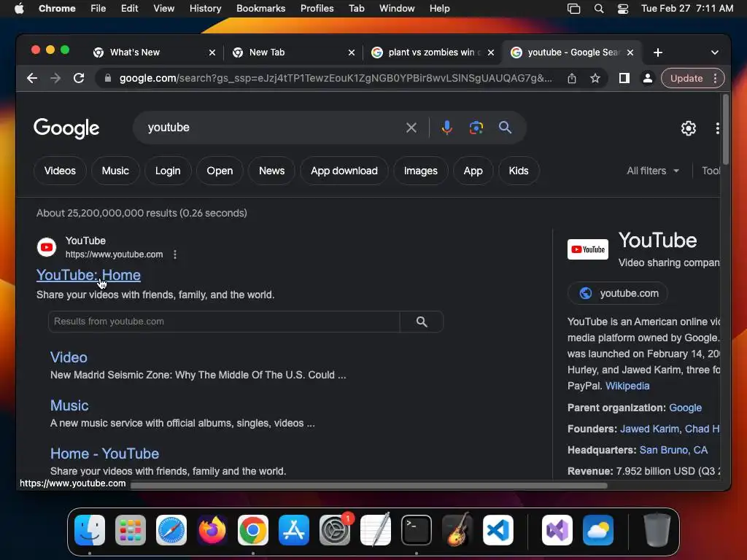This screenshot has width=747, height=560.
Task: Search by image with Google Lens icon
Action: click(x=476, y=128)
